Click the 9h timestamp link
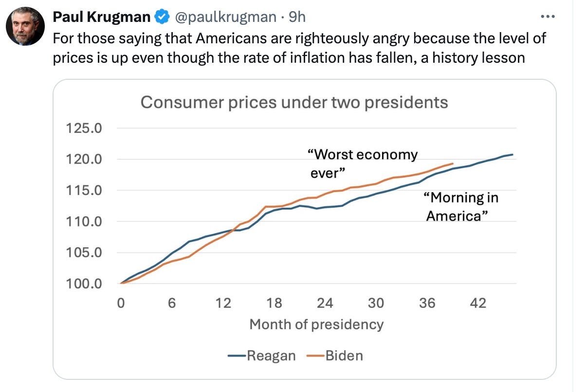Viewport: 586px width, 392px height. [x=297, y=18]
